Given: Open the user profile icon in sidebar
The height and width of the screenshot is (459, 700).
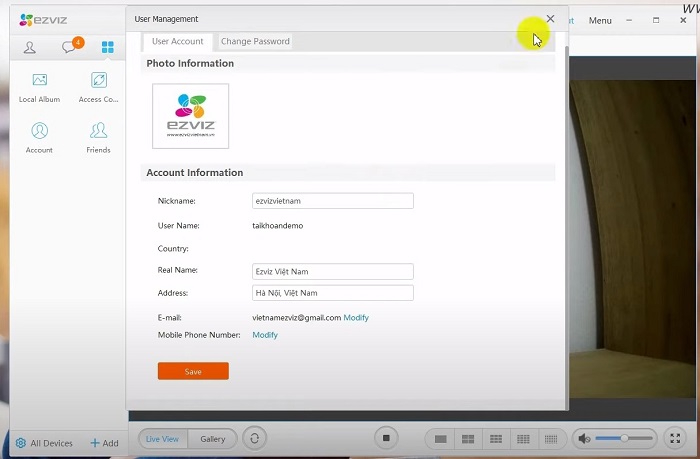Looking at the screenshot, I should (29, 47).
